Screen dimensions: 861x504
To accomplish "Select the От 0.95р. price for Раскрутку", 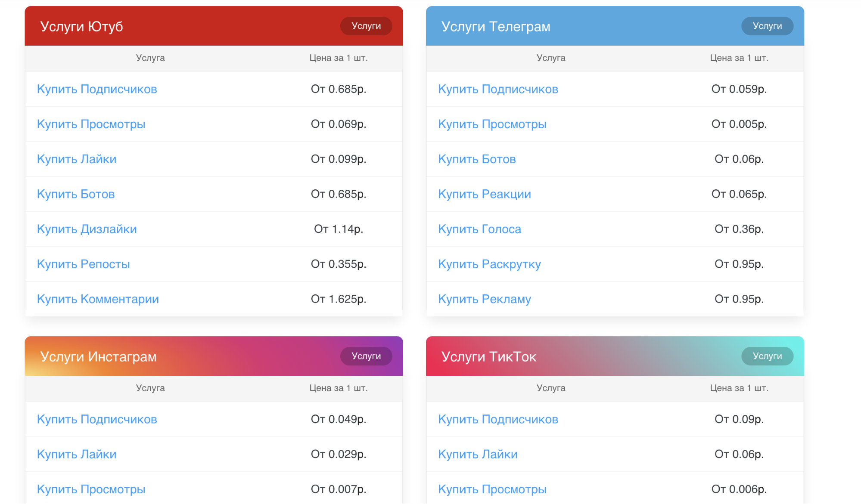I will pyautogui.click(x=739, y=264).
